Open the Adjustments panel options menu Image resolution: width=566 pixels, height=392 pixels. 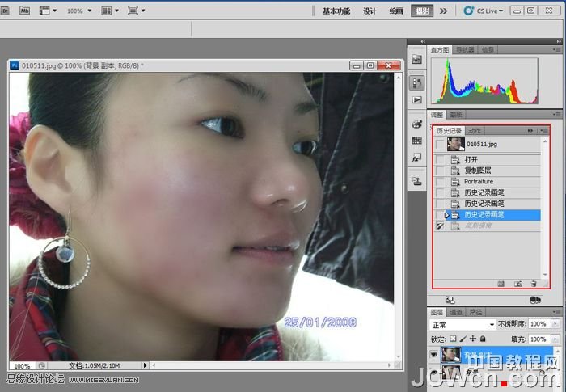click(x=557, y=115)
